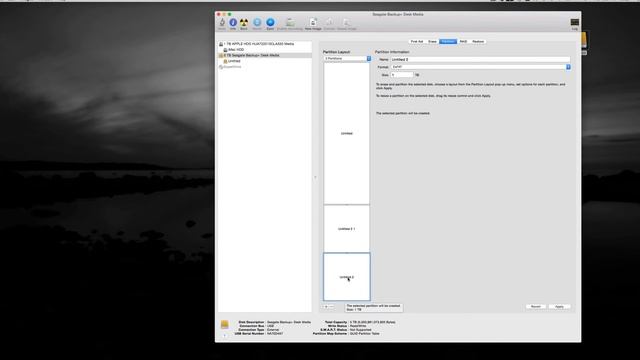This screenshot has height=360, width=640.
Task: Click the Burn radiation toolbar icon
Action: (x=244, y=22)
